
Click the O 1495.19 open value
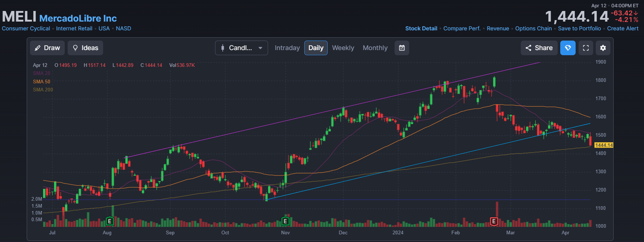pos(65,65)
